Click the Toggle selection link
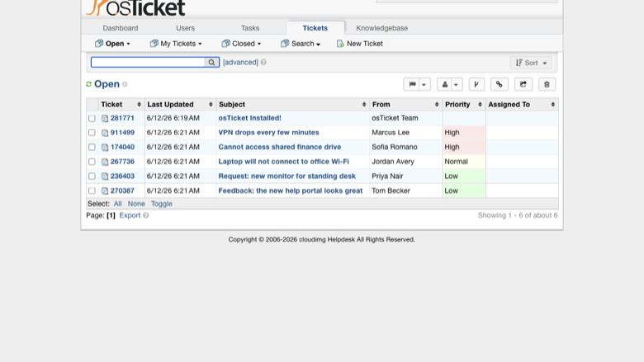Screen dimensions: 644x362 pos(161,204)
